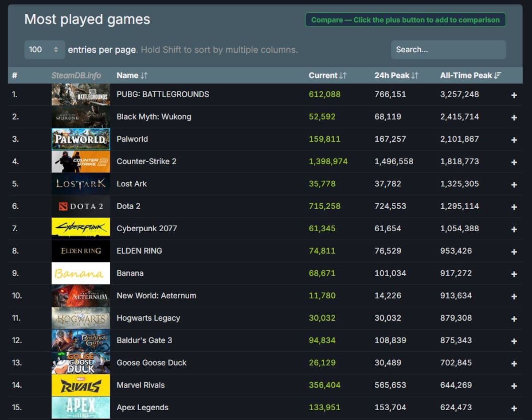532x420 pixels.
Task: Open Baldur's Gate 3 name link
Action: point(144,340)
